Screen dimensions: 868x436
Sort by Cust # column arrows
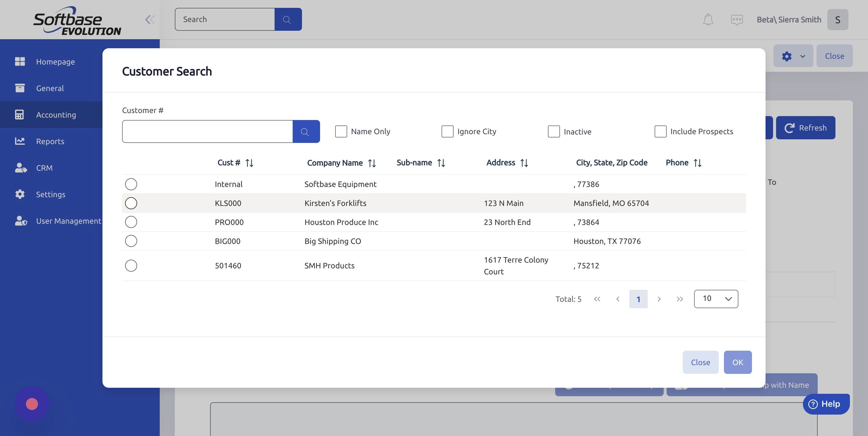[x=249, y=163]
